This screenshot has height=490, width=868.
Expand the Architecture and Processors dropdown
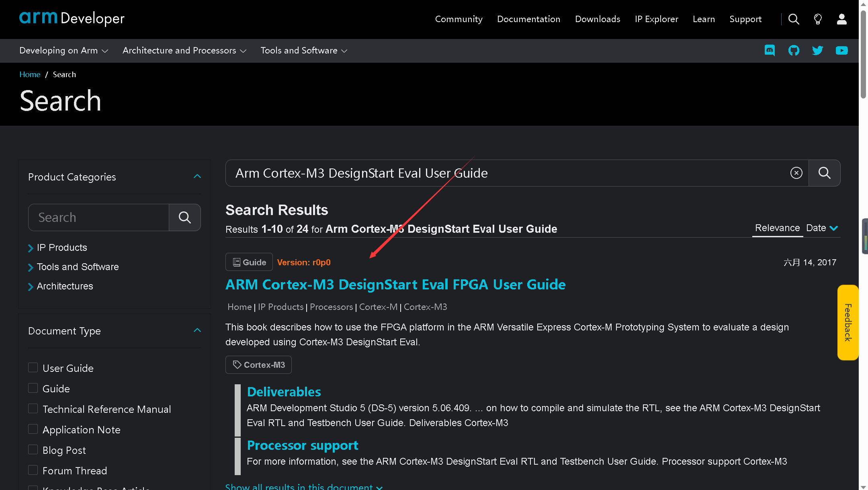click(184, 50)
